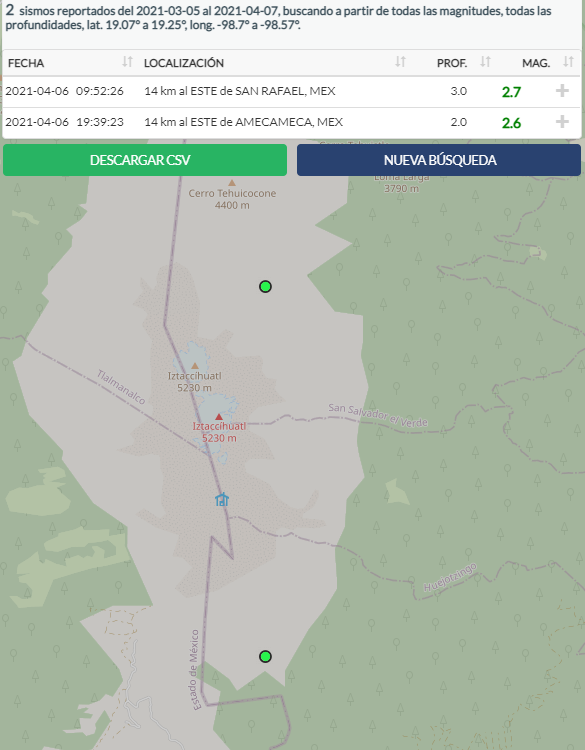Screen dimensions: 585x750
Task: Select date 2021-04-06 19:39:23 cell
Action: click(x=65, y=122)
